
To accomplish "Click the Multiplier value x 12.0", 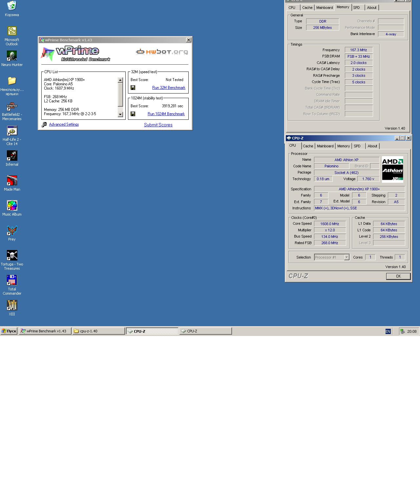I will [x=330, y=230].
